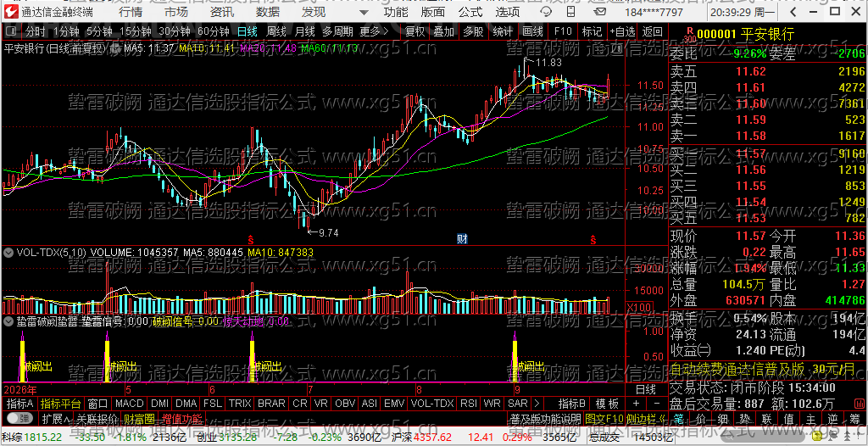Open the 多周期 multi-period view

pos(337,31)
